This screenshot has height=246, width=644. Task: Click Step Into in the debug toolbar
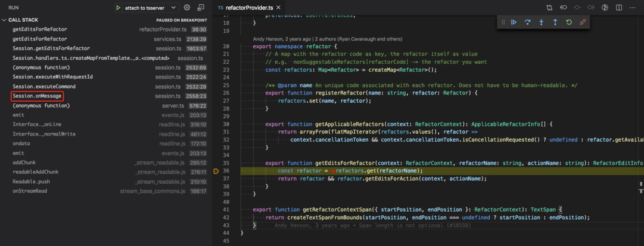tap(541, 22)
